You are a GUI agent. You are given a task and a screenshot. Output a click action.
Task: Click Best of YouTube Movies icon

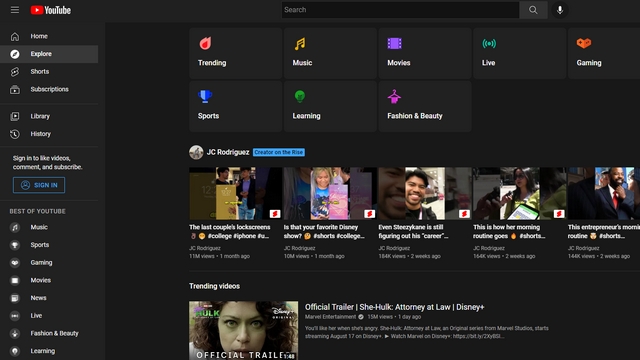click(x=15, y=280)
